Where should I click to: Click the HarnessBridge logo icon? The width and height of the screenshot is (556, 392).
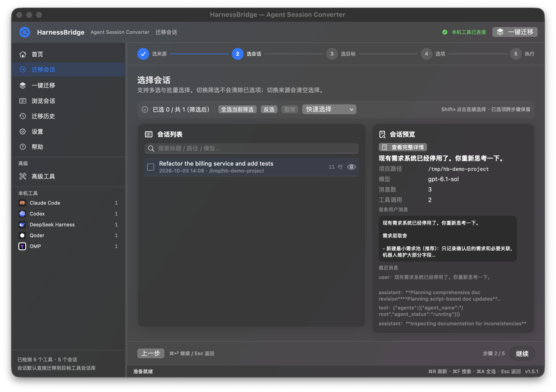pos(25,32)
